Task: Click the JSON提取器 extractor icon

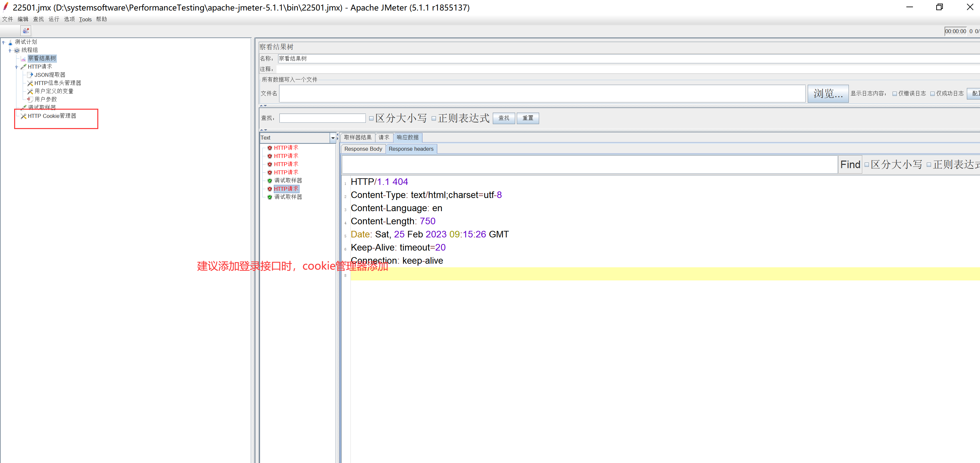Action: pos(30,75)
